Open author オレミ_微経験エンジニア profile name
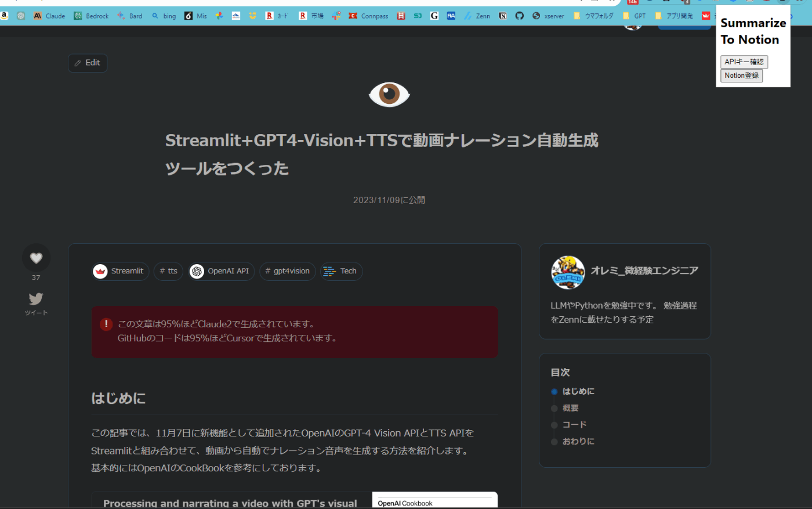Viewport: 812px width, 509px height. click(644, 270)
